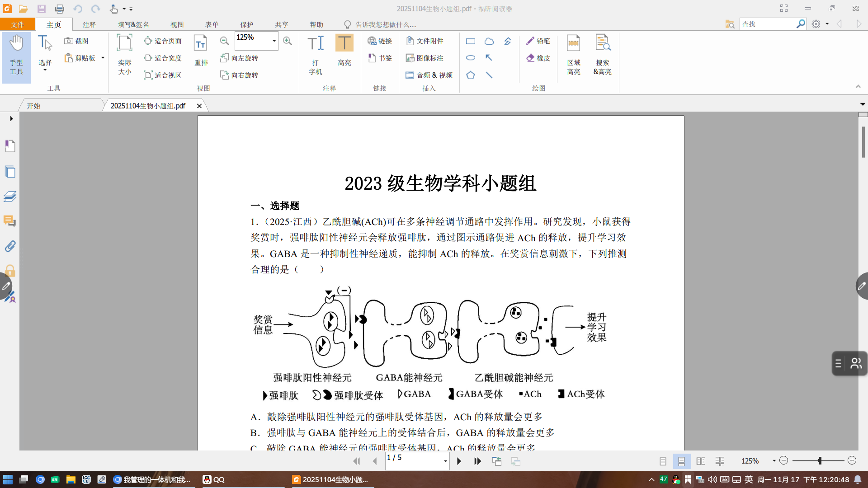Screen dimensions: 868x488
Task: Toggle single page view mode
Action: pos(663,461)
